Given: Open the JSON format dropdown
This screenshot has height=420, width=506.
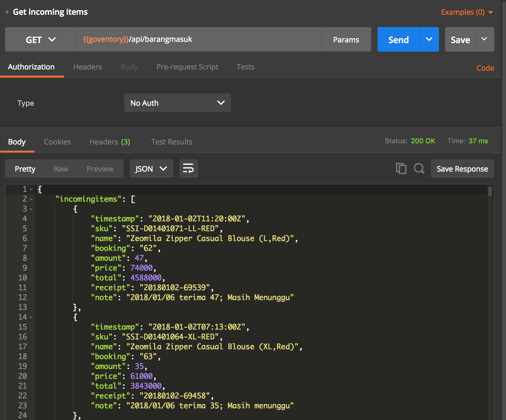Looking at the screenshot, I should (151, 168).
